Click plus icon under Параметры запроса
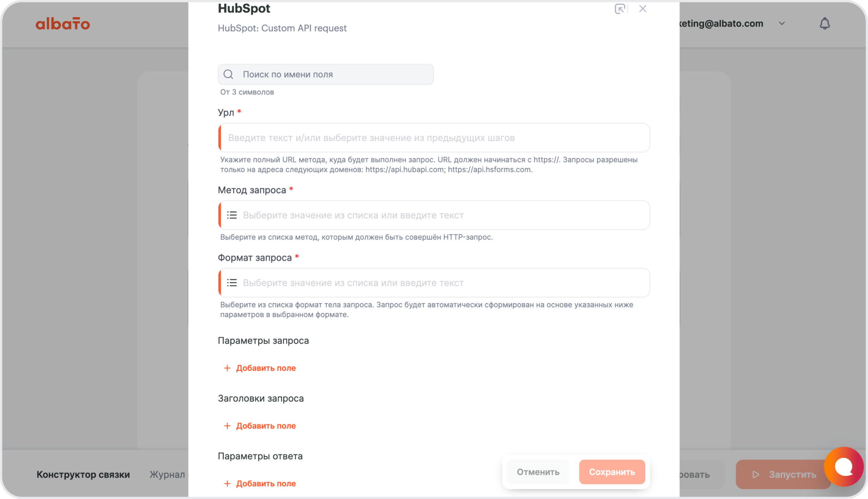The height and width of the screenshot is (499, 868). [x=227, y=368]
